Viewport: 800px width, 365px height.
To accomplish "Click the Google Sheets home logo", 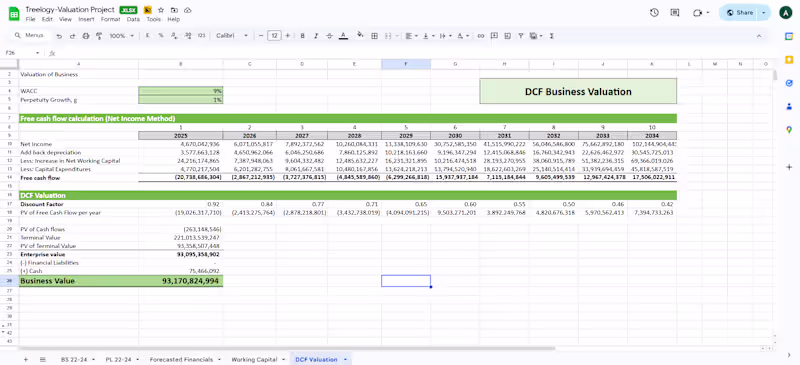I will [x=14, y=13].
